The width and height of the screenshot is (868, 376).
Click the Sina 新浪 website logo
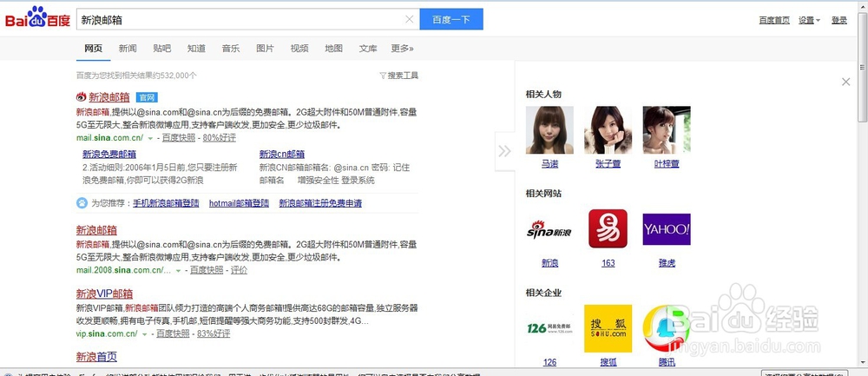[x=549, y=228]
